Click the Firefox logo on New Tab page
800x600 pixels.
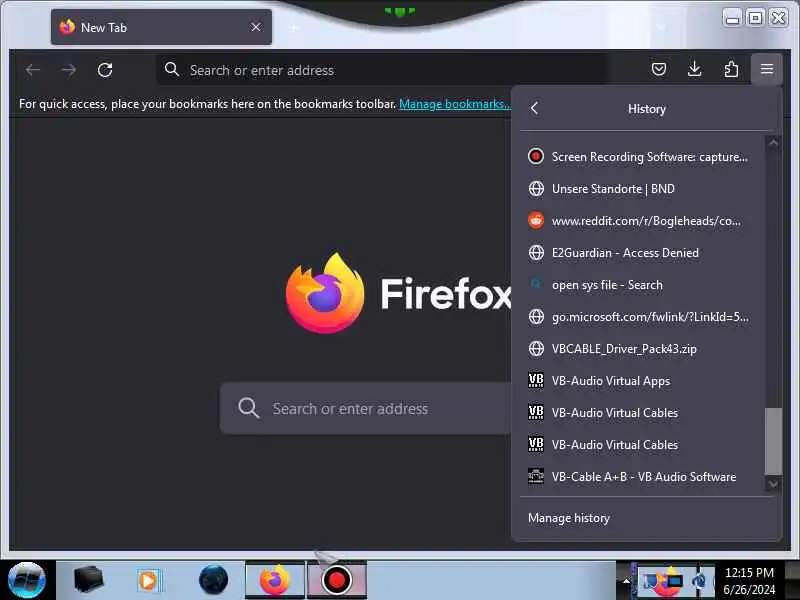325,293
